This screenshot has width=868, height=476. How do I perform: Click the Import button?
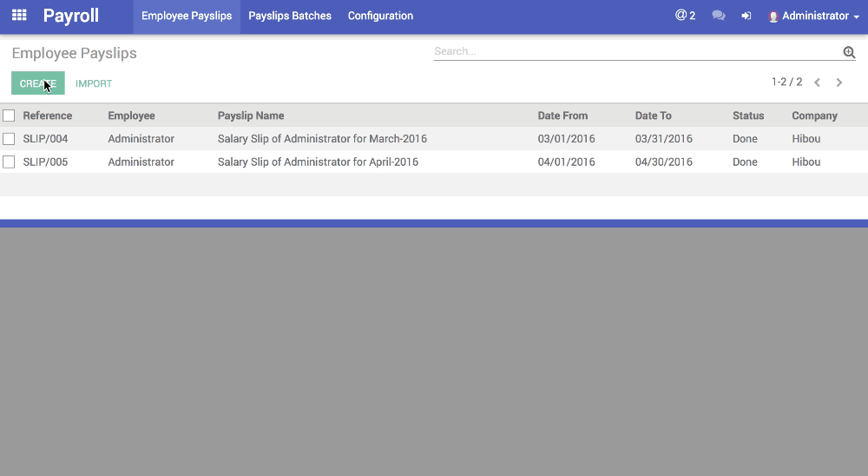[x=94, y=83]
